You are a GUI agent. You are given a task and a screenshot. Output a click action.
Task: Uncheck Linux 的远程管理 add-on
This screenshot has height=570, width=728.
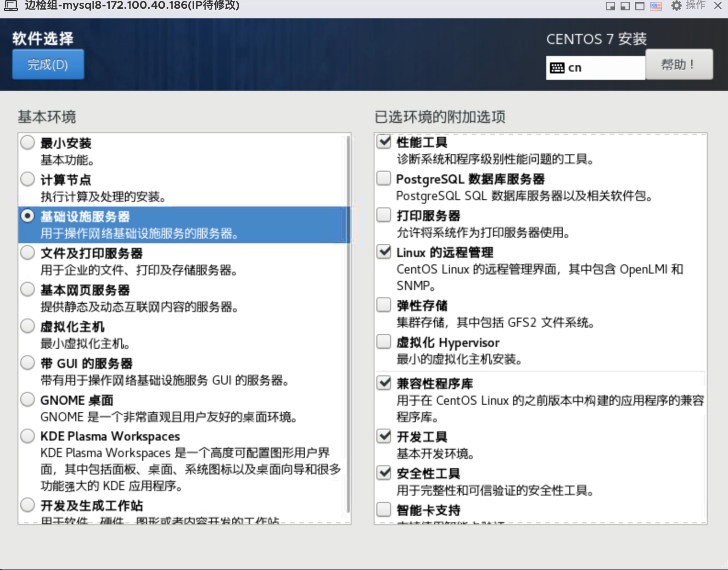coord(384,251)
